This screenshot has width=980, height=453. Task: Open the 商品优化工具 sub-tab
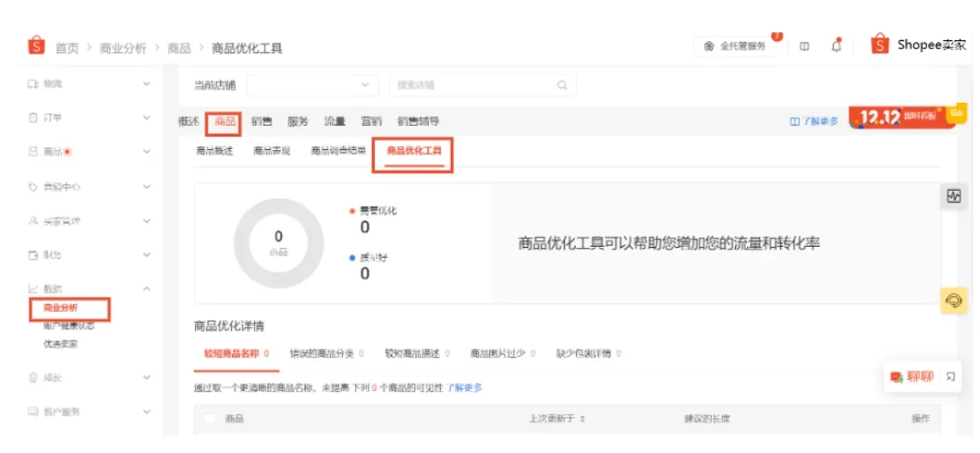[413, 151]
